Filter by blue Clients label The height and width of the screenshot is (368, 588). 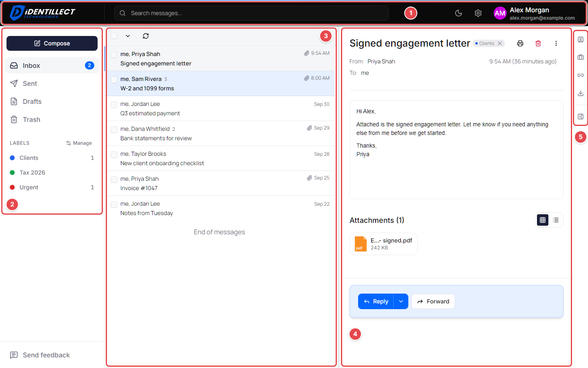pyautogui.click(x=52, y=158)
